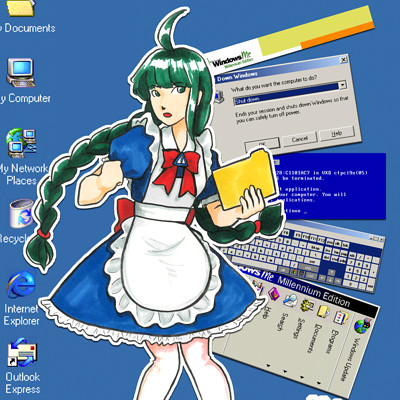Launch Outlook Express desktop shortcut
Image resolution: width=400 pixels, height=400 pixels.
pos(22,353)
